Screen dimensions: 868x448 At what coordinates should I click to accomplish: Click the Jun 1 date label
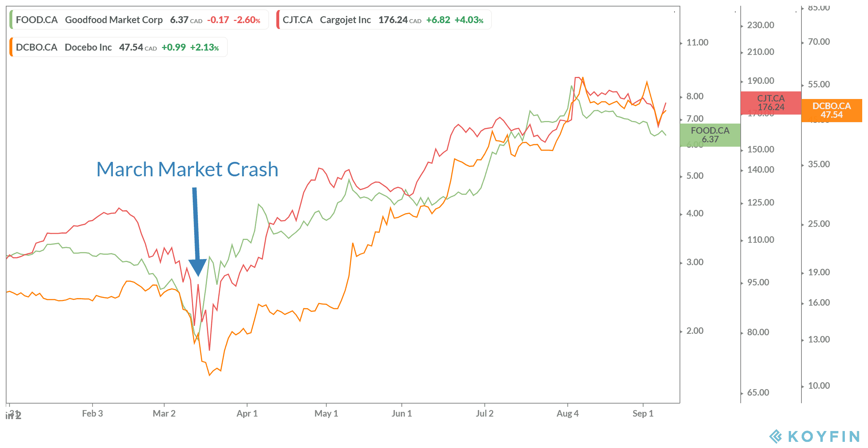(401, 414)
